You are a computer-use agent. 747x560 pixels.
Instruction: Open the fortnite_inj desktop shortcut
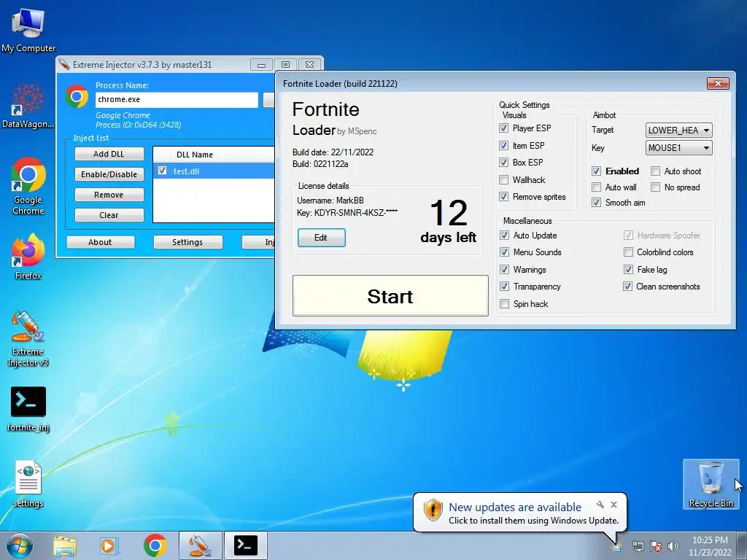[28, 409]
